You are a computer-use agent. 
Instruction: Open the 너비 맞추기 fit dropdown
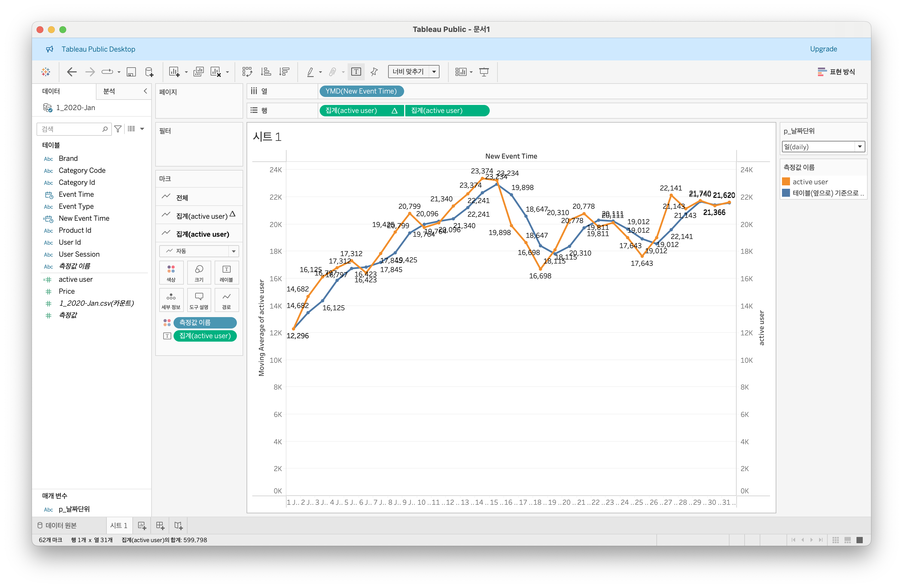coord(414,72)
